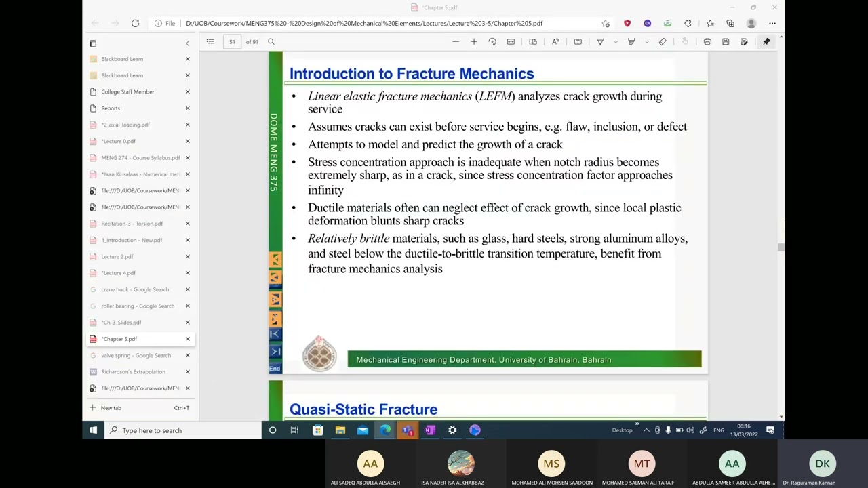Screen dimensions: 868x488
Task: Close the 1_introduction - New.pdf tab
Action: click(x=188, y=240)
